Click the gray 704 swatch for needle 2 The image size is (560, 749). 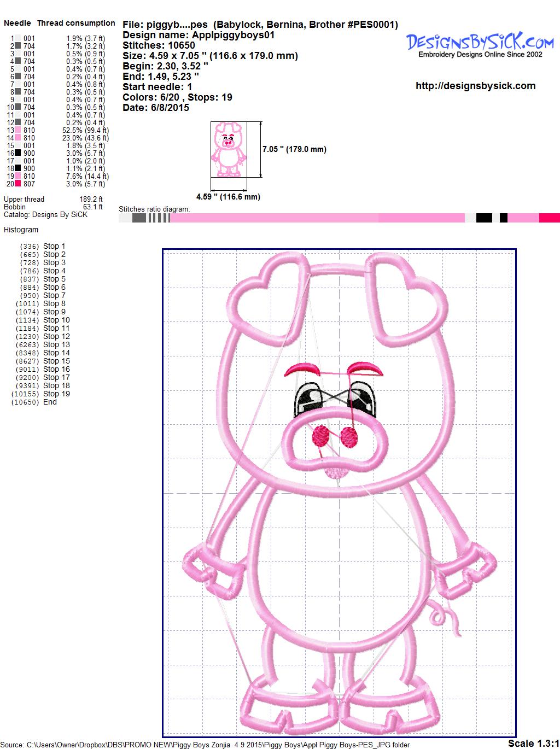tap(18, 46)
